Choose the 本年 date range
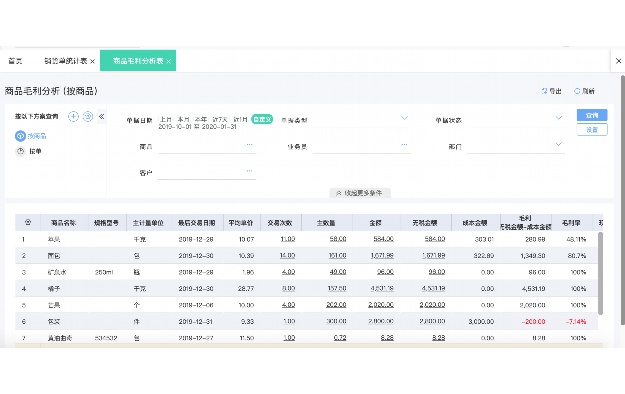This screenshot has height=394, width=625. pyautogui.click(x=201, y=119)
